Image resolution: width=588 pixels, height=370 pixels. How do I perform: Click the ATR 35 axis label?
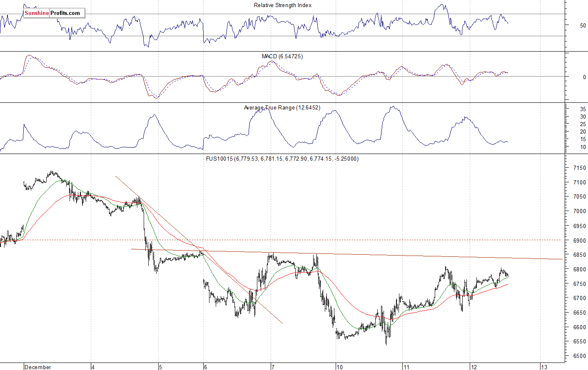[583, 109]
